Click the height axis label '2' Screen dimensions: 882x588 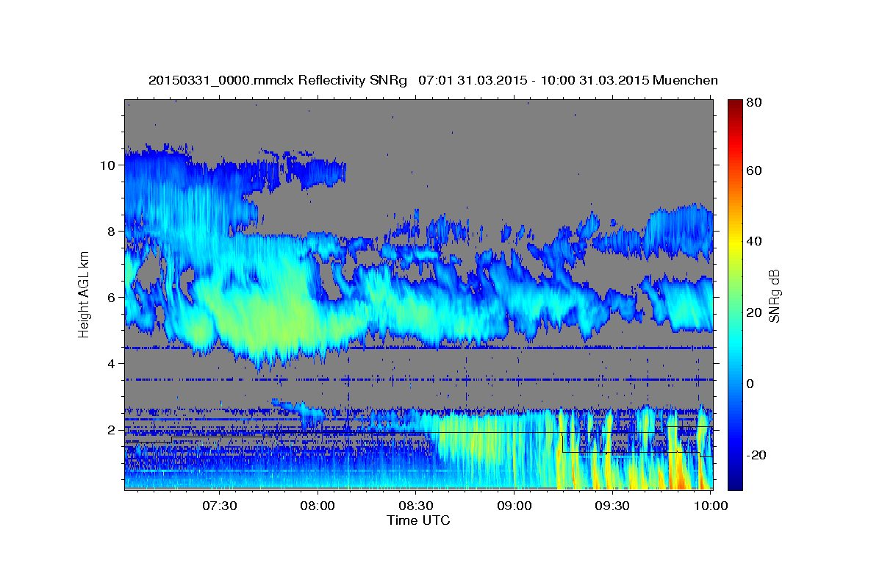click(112, 430)
